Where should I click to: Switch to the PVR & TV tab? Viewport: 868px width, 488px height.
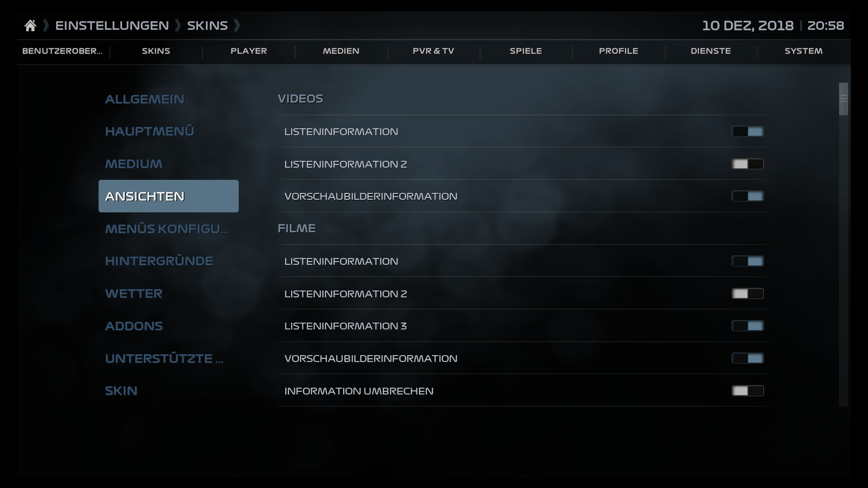click(433, 51)
